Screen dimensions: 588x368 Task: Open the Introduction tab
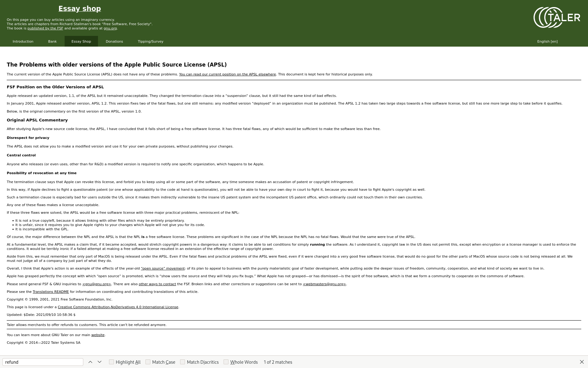(23, 41)
